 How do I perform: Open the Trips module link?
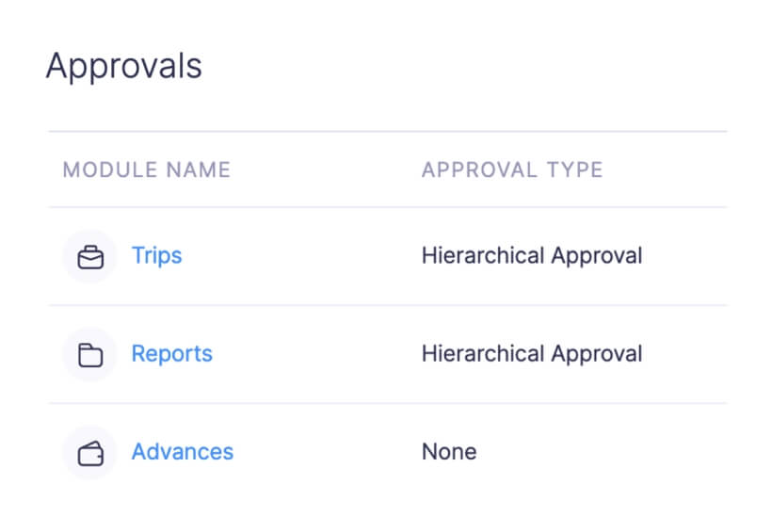(156, 255)
